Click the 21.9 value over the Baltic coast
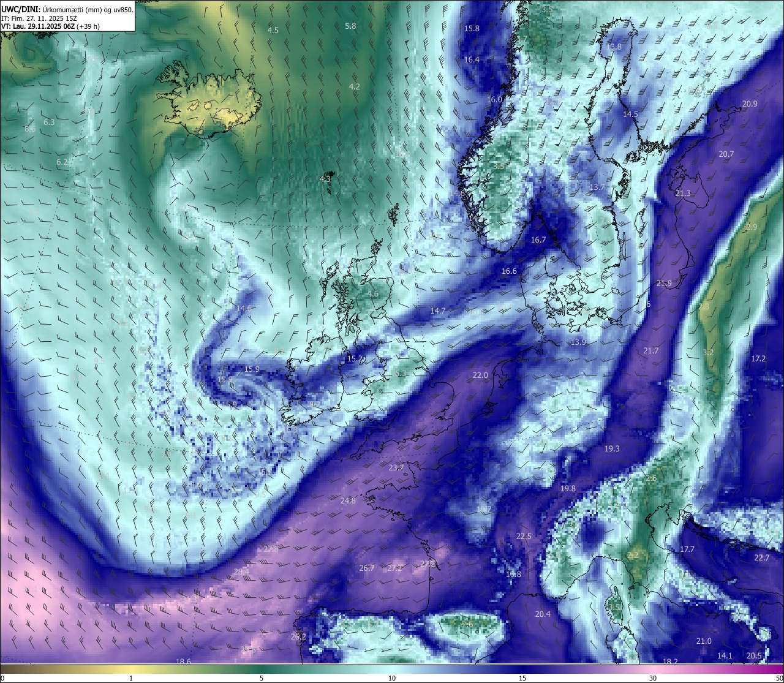The image size is (784, 683). [x=664, y=283]
